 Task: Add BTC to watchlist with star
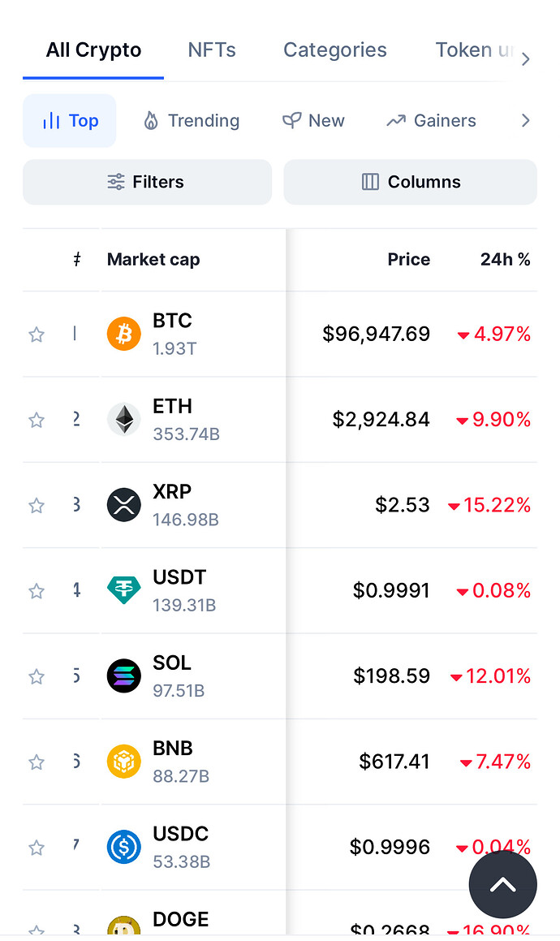[37, 335]
